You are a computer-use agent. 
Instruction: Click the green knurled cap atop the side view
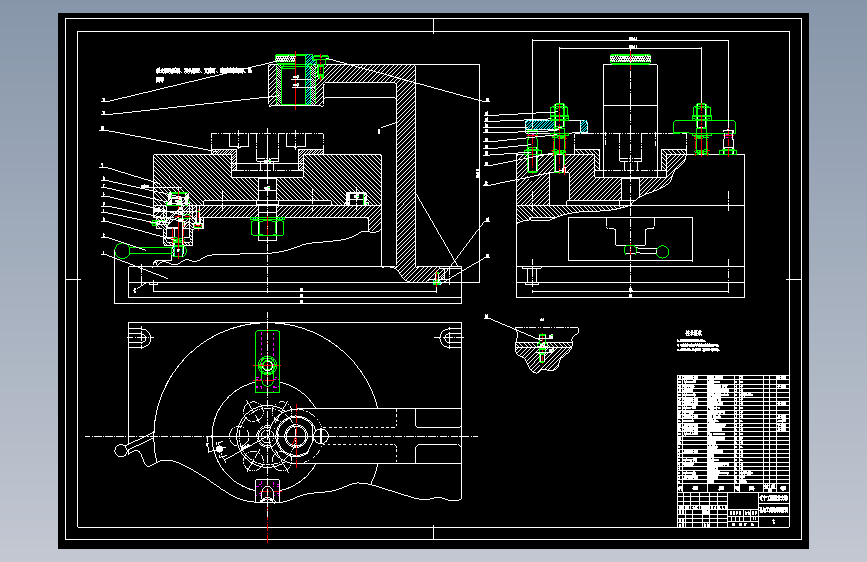pyautogui.click(x=630, y=59)
